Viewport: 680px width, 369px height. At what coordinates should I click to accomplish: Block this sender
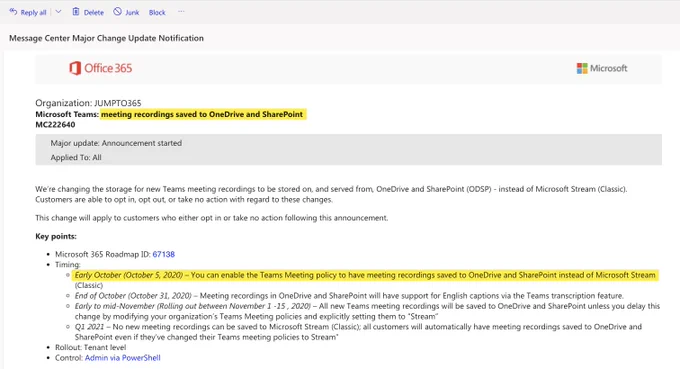[x=157, y=13]
